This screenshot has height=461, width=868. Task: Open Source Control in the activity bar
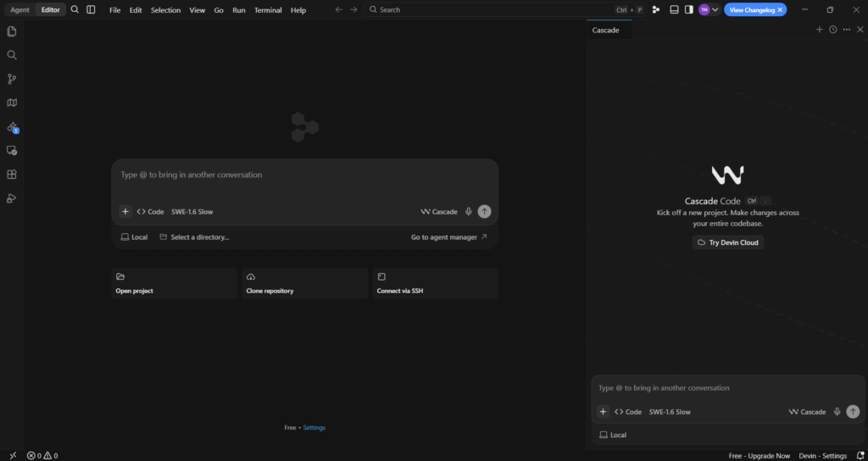(x=12, y=79)
